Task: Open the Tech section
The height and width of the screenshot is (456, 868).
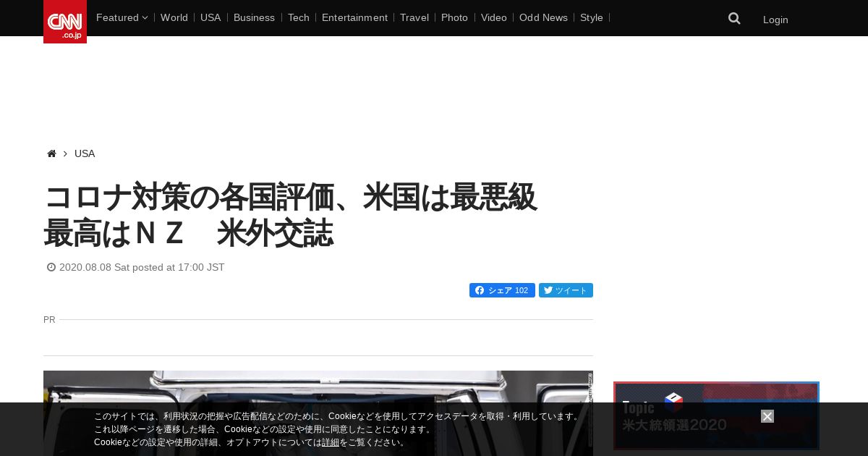Action: [298, 17]
